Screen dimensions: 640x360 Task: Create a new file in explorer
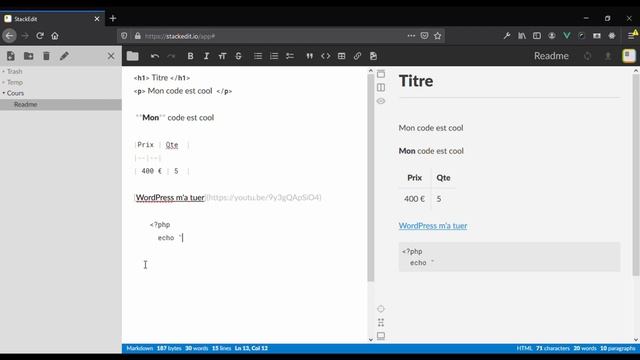click(11, 56)
